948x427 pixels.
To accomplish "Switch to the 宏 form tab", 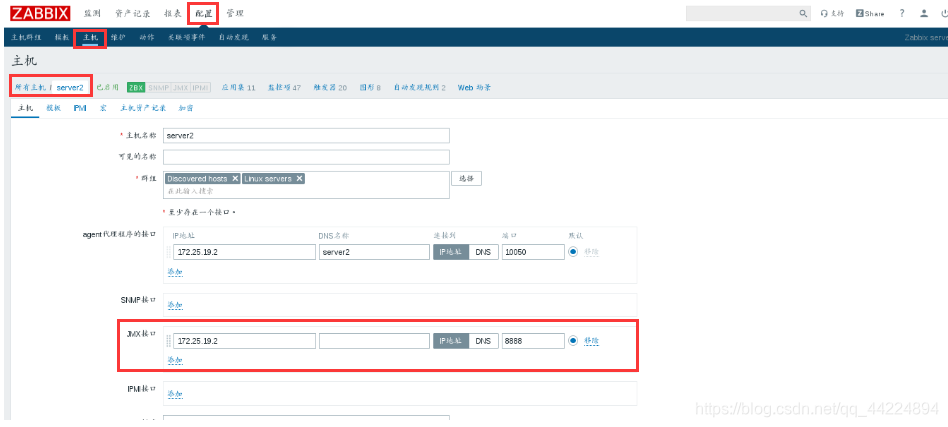I will tap(103, 108).
